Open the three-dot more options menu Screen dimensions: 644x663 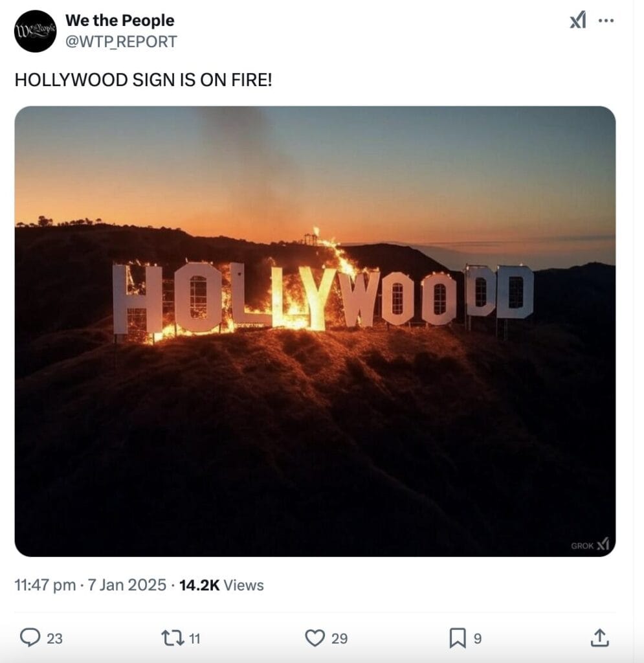tap(606, 20)
